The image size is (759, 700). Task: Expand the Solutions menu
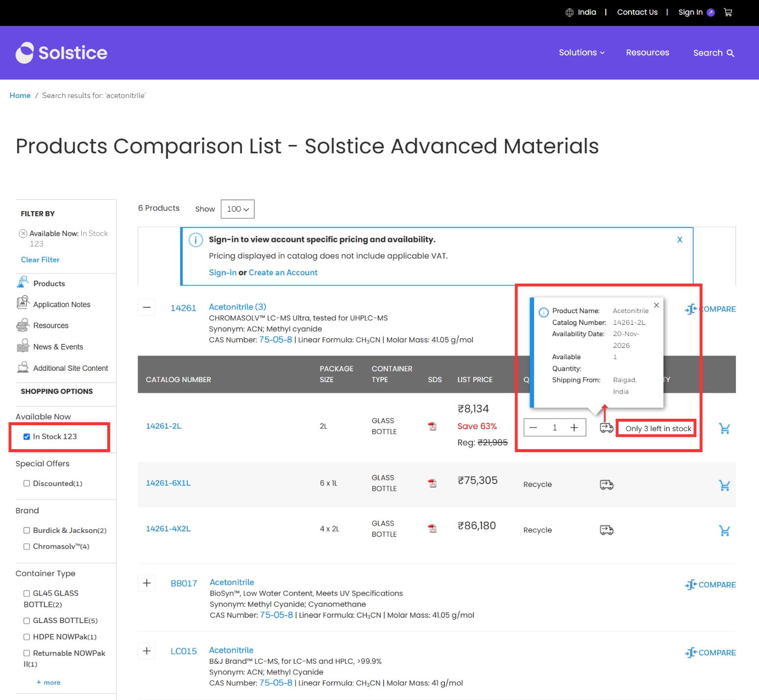[582, 52]
